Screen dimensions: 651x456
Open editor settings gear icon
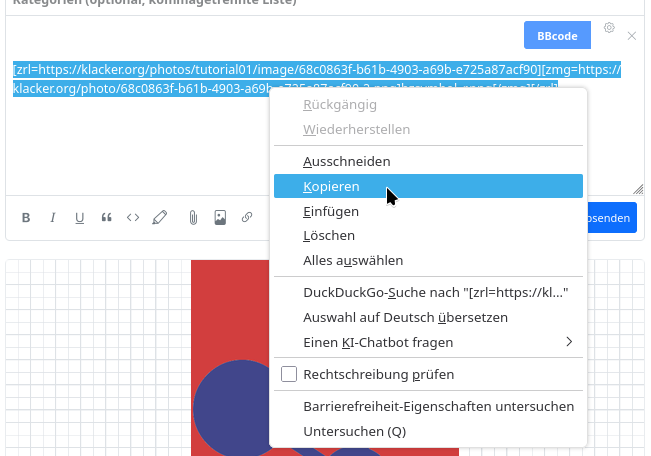pyautogui.click(x=609, y=27)
